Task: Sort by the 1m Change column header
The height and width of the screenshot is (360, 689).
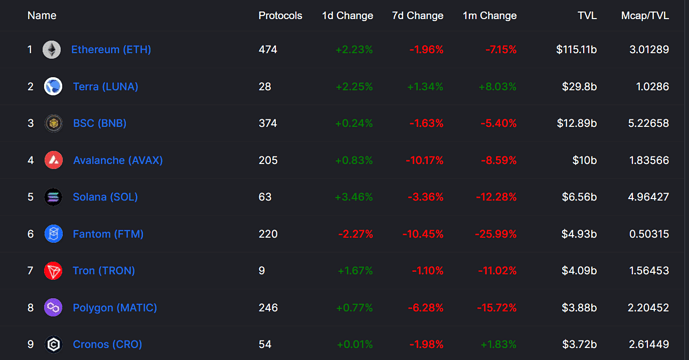Action: point(490,16)
